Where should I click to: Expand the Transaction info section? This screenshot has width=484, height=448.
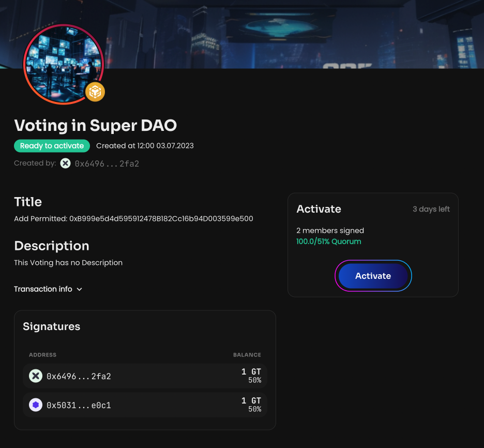(48, 289)
